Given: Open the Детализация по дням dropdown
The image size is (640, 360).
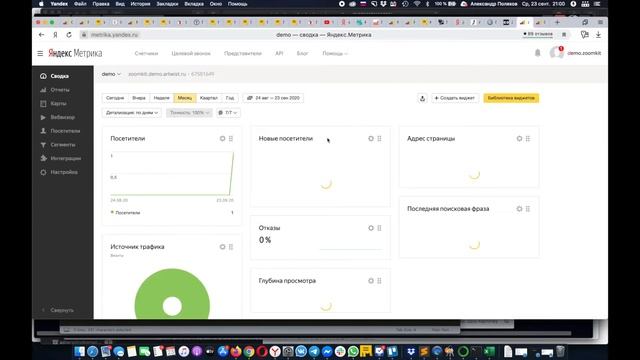Looking at the screenshot, I should (132, 113).
